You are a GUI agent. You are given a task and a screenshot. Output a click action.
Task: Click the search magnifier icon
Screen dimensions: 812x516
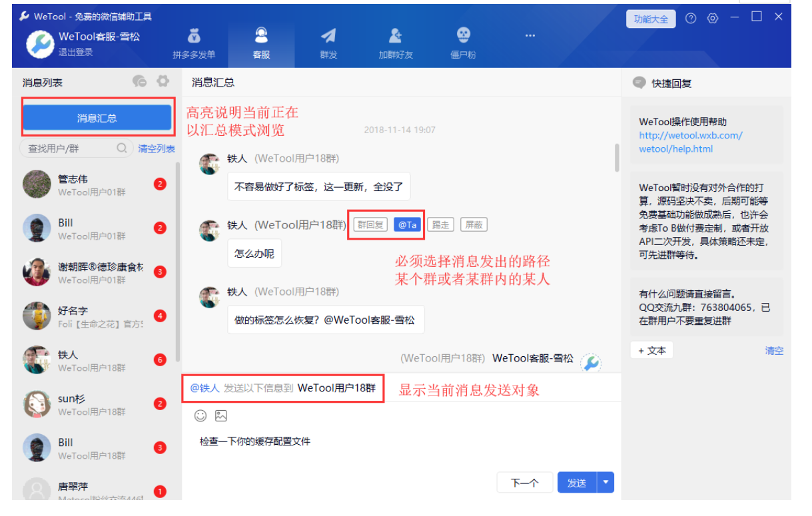coord(122,148)
